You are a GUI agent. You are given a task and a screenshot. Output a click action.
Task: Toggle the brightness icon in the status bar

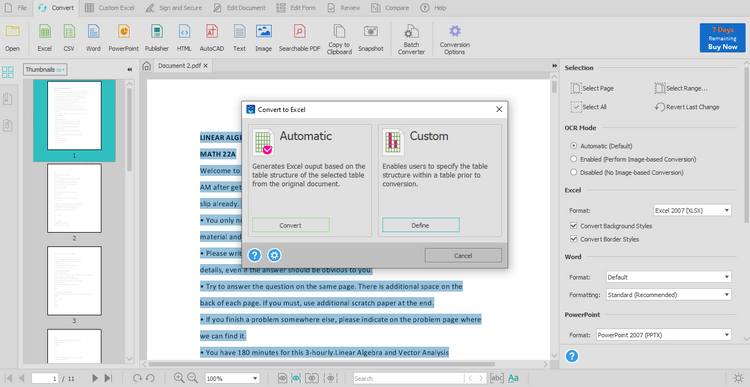(x=738, y=378)
